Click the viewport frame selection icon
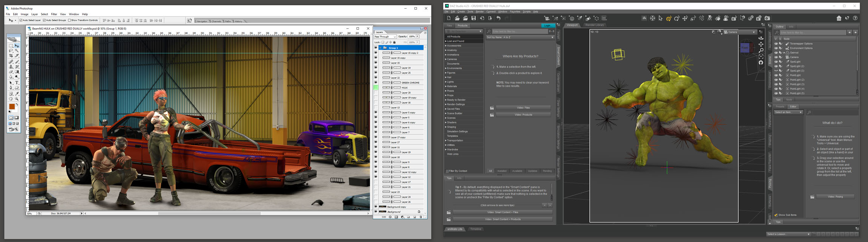 pyautogui.click(x=761, y=56)
